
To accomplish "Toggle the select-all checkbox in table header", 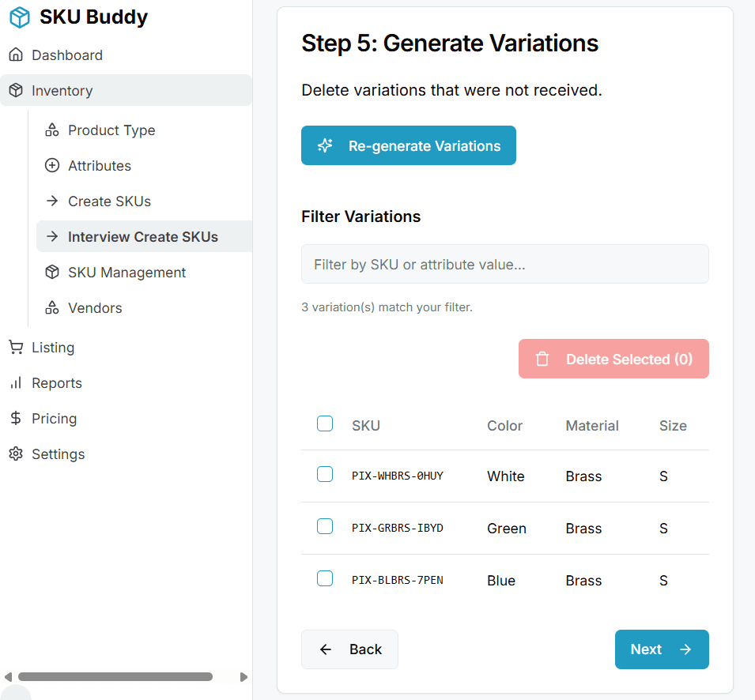I will [x=325, y=423].
